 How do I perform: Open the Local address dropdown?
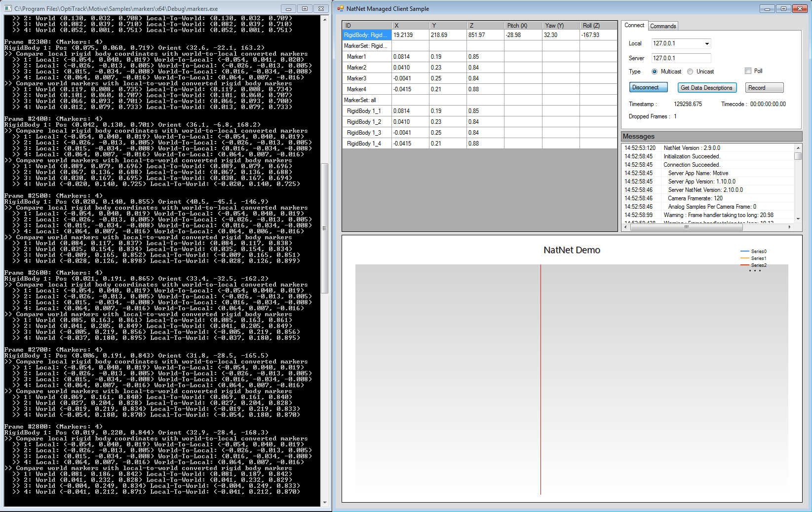coord(707,44)
